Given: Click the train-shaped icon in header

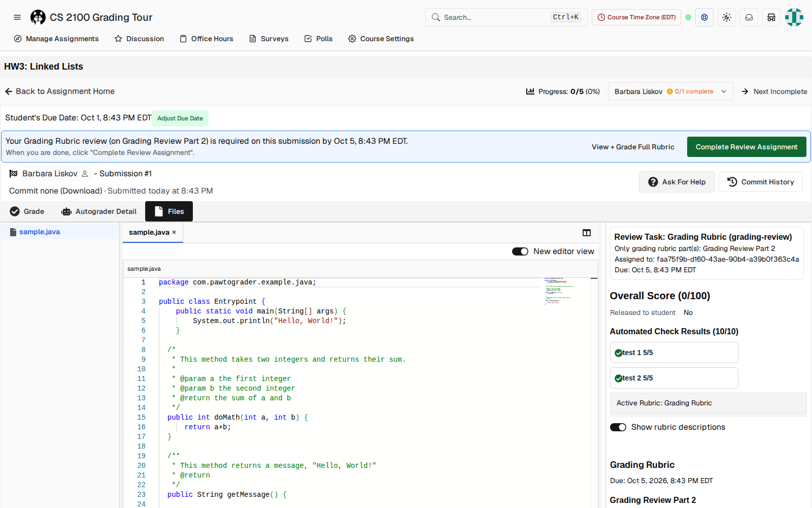Looking at the screenshot, I should 771,17.
